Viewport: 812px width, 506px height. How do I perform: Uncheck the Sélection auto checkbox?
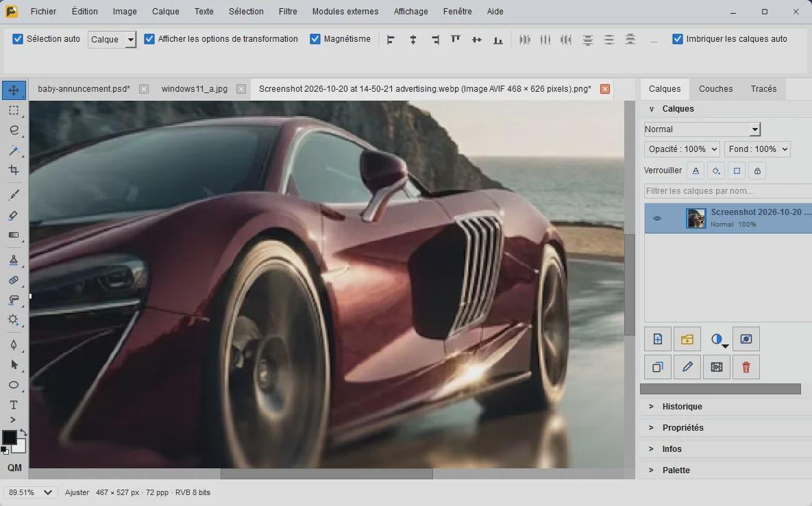18,39
